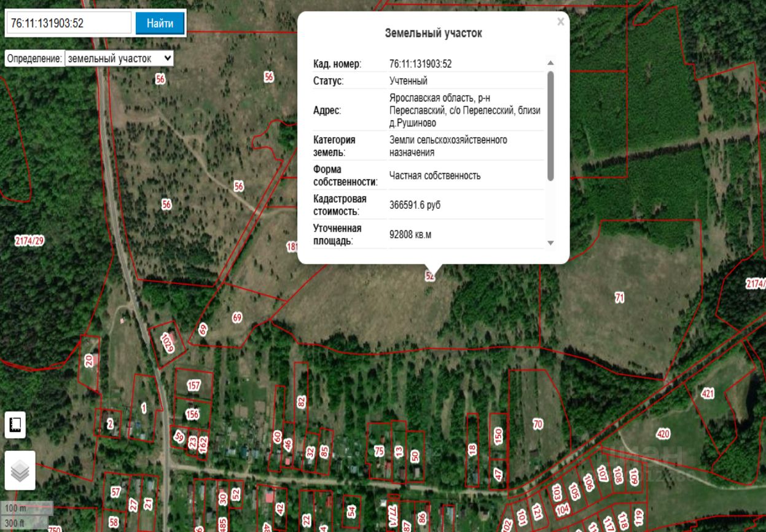Select parcel 2174/29 on the map
766x532 pixels.
29,241
